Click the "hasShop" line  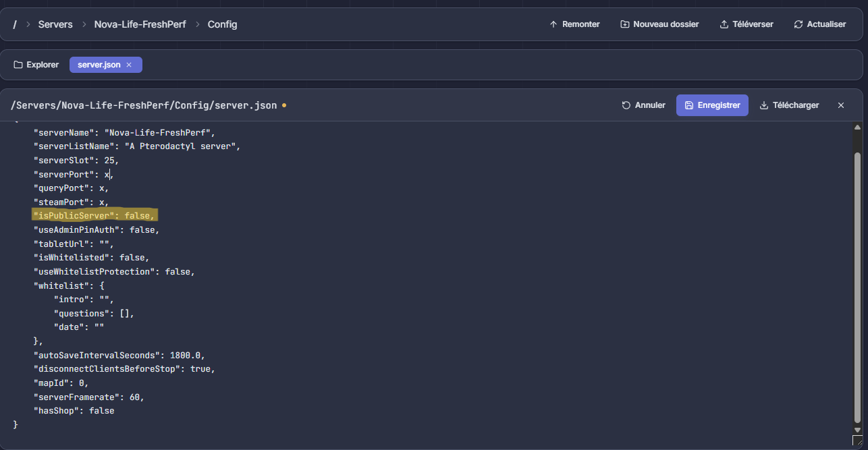(74, 411)
